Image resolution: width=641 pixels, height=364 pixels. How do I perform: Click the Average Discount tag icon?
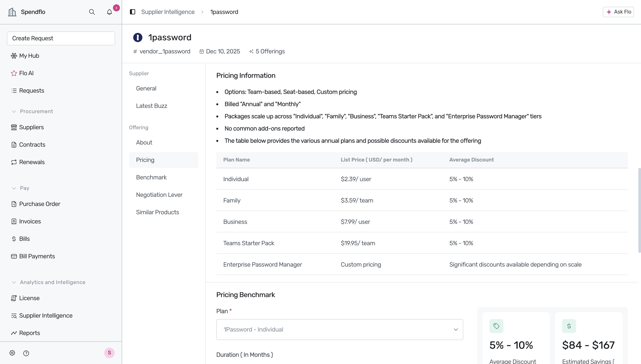496,326
